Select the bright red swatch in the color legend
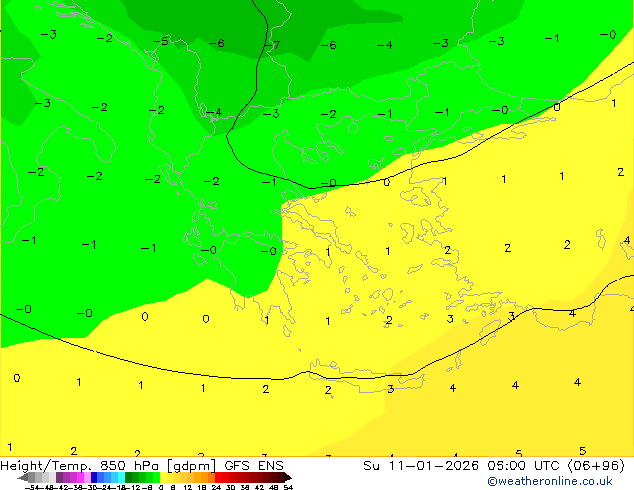Viewport: 634px width, 490px height. (218, 477)
